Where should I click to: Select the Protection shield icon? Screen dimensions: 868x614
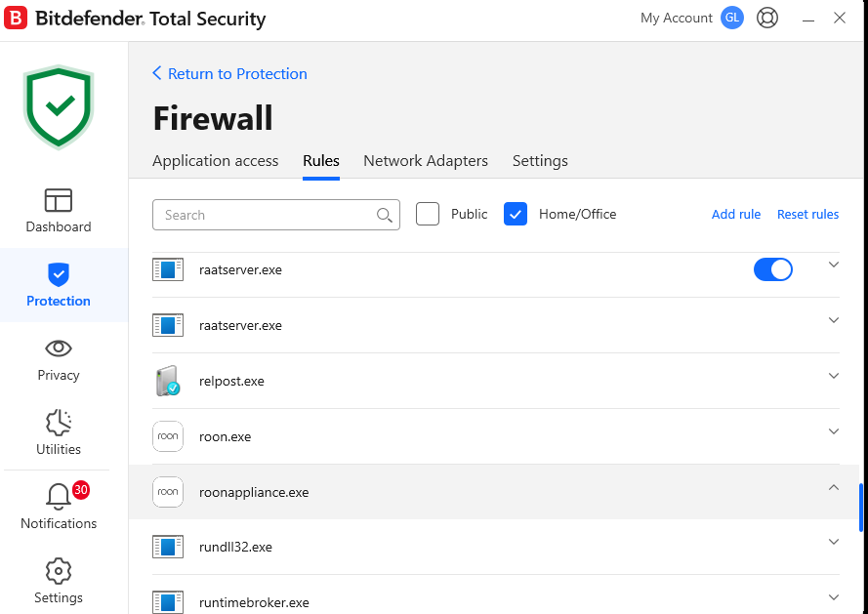(x=59, y=274)
